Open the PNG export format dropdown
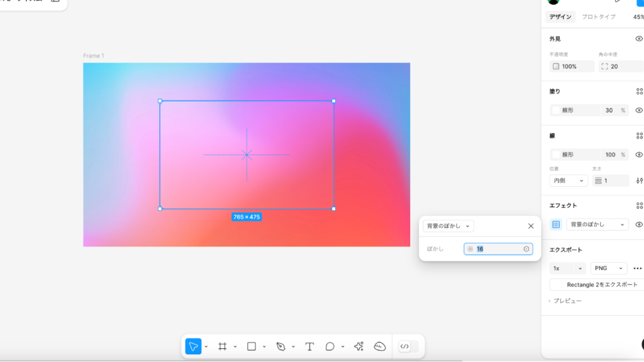Image resolution: width=644 pixels, height=362 pixels. point(608,268)
